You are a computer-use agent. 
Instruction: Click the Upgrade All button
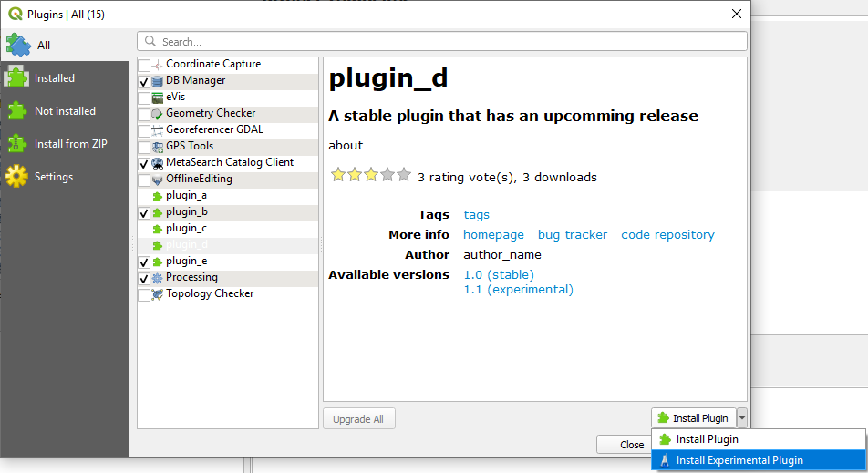click(358, 419)
